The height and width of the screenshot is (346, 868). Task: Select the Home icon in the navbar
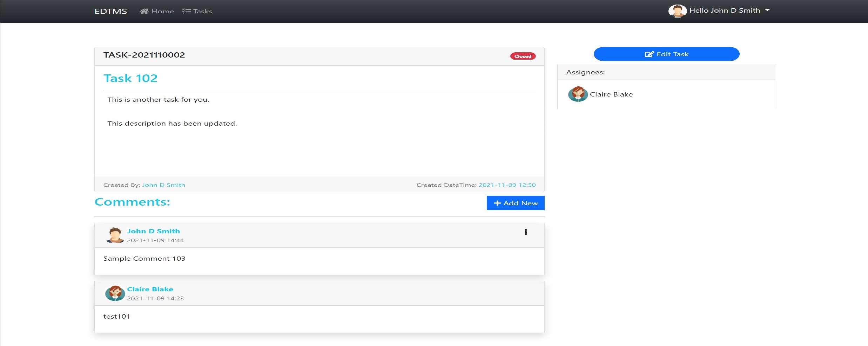[x=144, y=11]
